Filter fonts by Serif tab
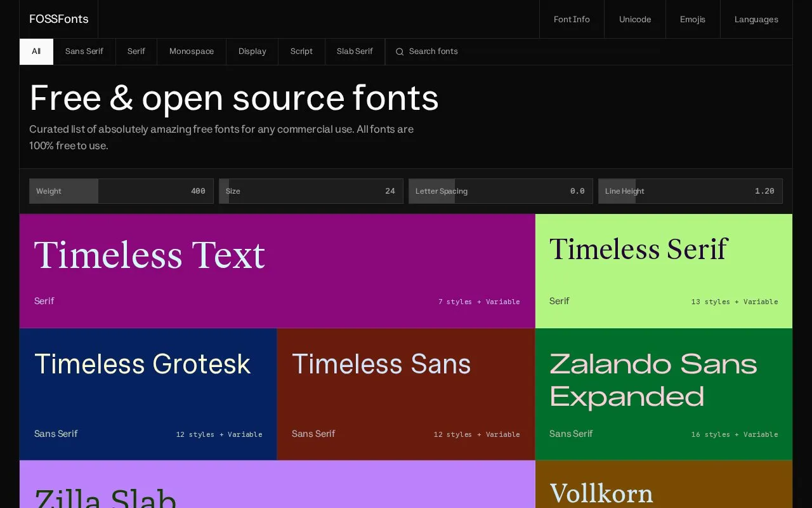This screenshot has height=508, width=812. coord(136,51)
